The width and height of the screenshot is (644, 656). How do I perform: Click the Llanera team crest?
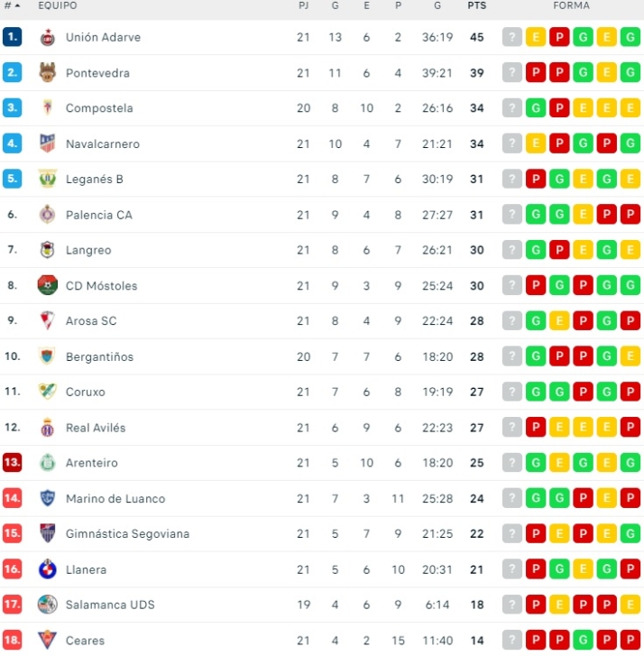point(48,569)
